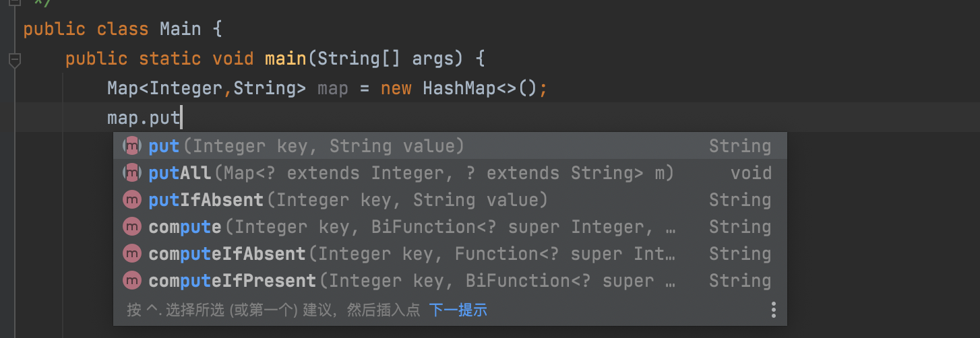Image resolution: width=980 pixels, height=338 pixels.
Task: Click the method icon beside computeIfPresent
Action: click(x=132, y=281)
